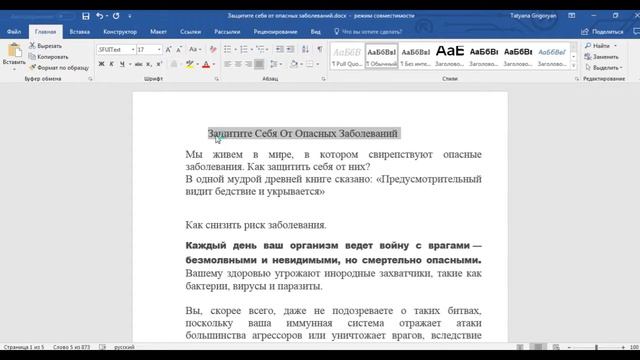Open font color dropdown arrow

click(x=214, y=64)
